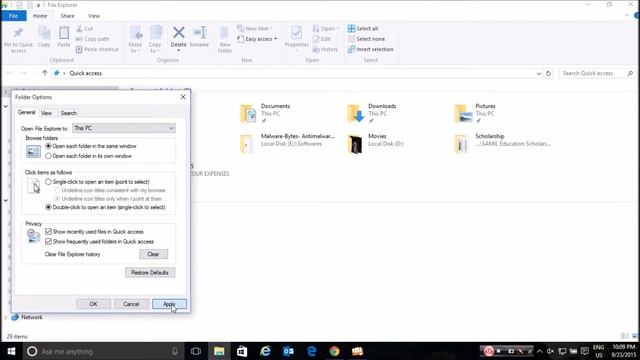Close the Folder Options dialog
Viewport: 640px width, 360px height.
(183, 97)
